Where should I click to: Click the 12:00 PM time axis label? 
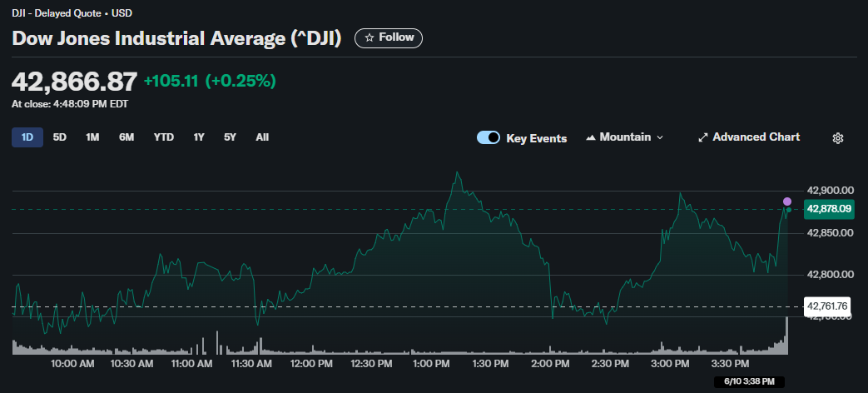point(310,364)
